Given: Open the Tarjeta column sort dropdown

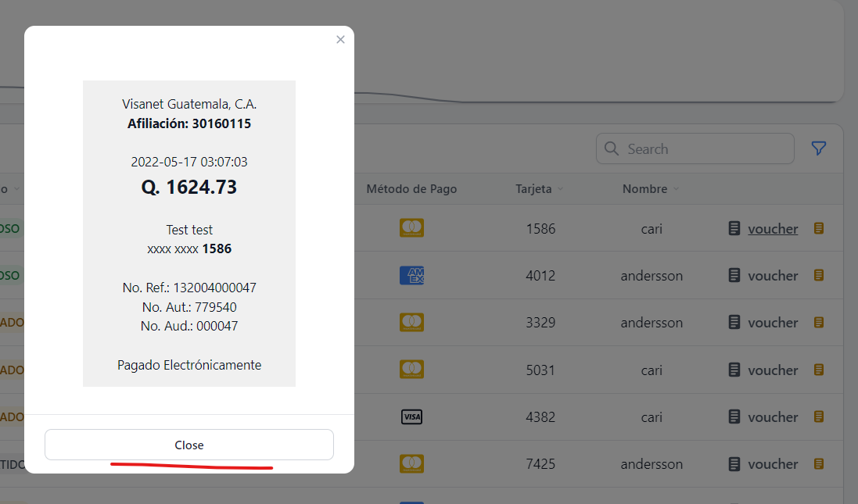Looking at the screenshot, I should 562,188.
